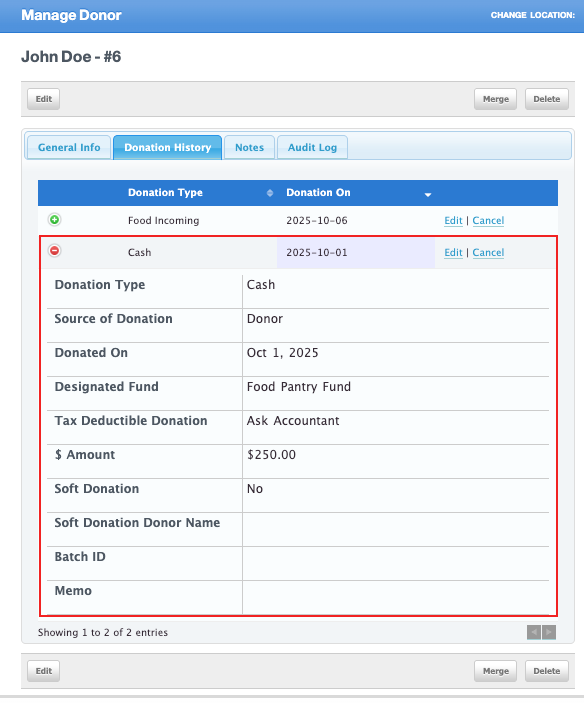Click bottom Edit donor button
This screenshot has height=703, width=584.
tap(43, 671)
